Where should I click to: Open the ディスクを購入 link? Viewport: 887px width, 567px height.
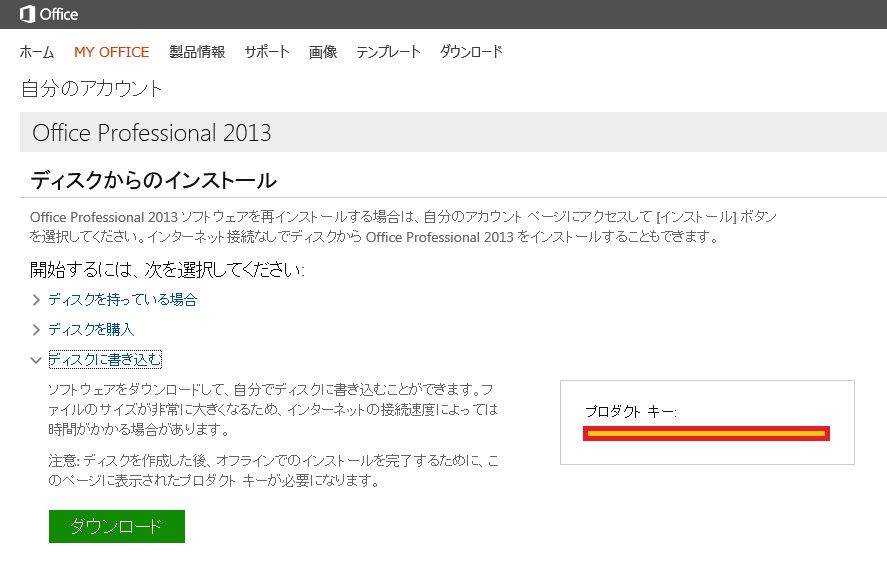tap(91, 329)
